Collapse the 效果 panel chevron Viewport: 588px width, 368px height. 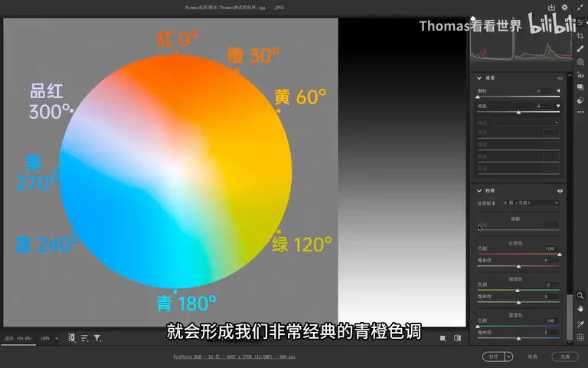pos(479,78)
